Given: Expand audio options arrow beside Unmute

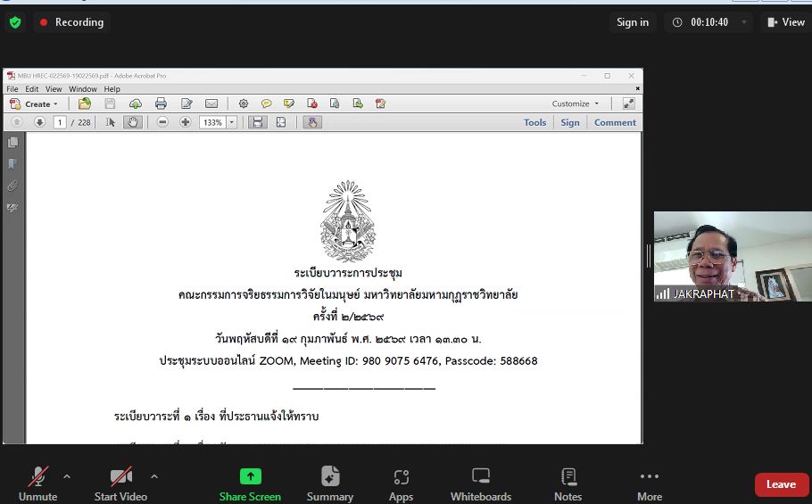Looking at the screenshot, I should [67, 476].
